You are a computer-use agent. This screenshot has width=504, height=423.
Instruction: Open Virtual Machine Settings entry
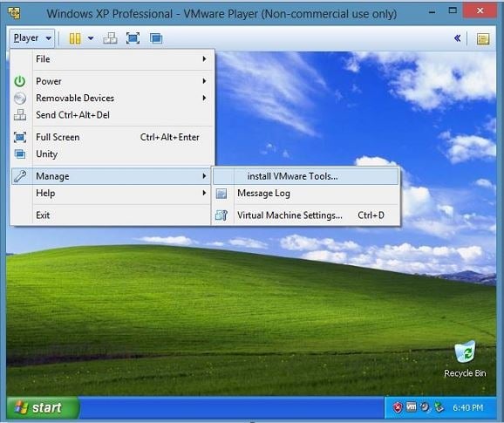305,215
